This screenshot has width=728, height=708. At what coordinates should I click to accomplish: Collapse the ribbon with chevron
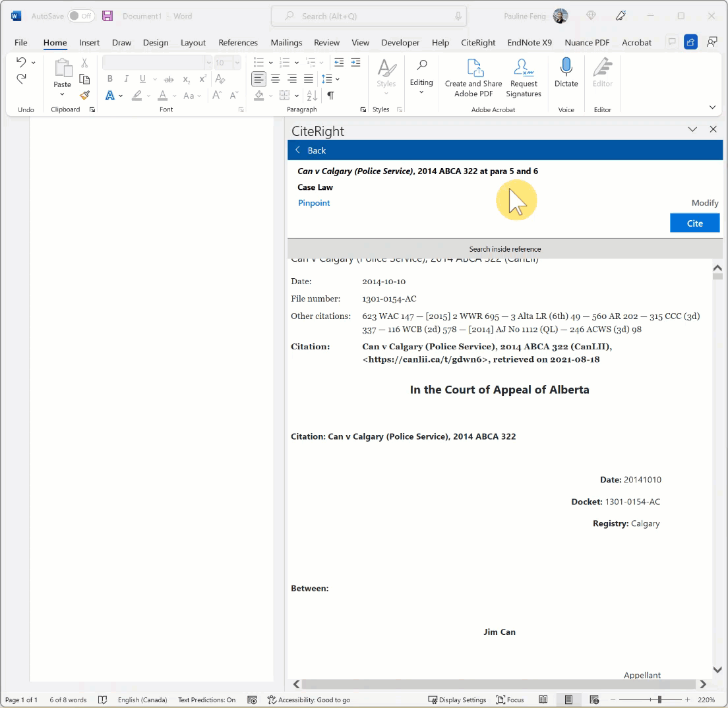click(x=712, y=107)
